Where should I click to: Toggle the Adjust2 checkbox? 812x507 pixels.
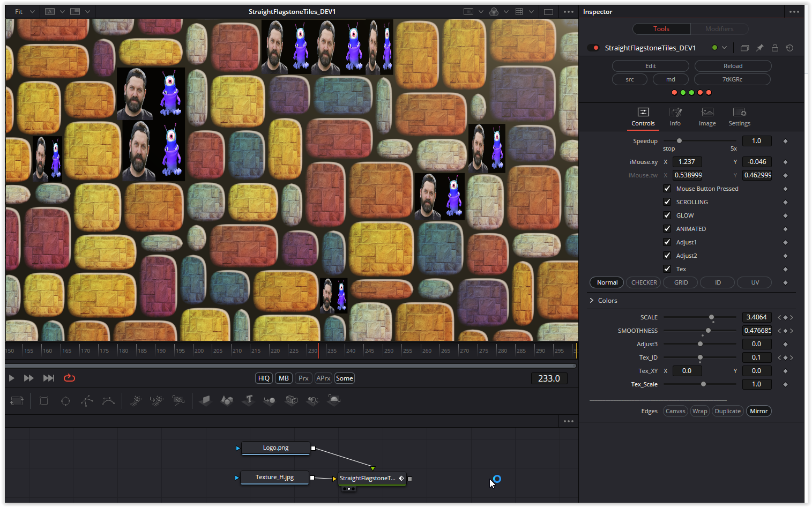point(667,256)
